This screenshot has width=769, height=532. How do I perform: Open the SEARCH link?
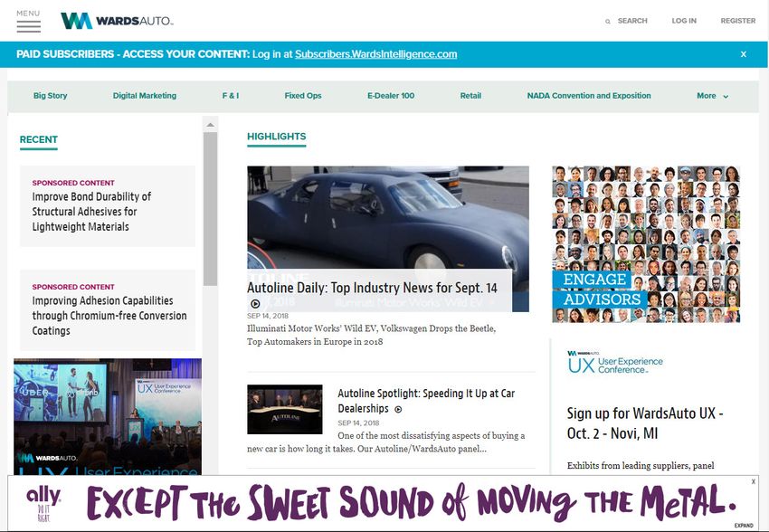pyautogui.click(x=632, y=21)
